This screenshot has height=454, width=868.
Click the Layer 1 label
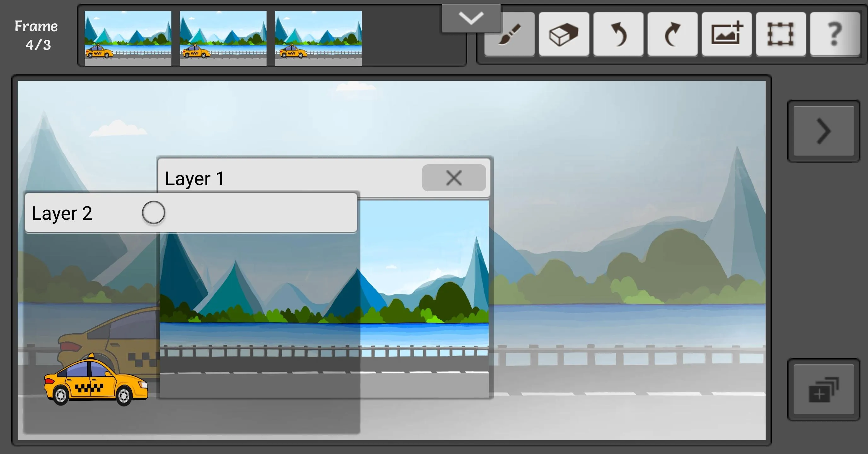coord(195,178)
